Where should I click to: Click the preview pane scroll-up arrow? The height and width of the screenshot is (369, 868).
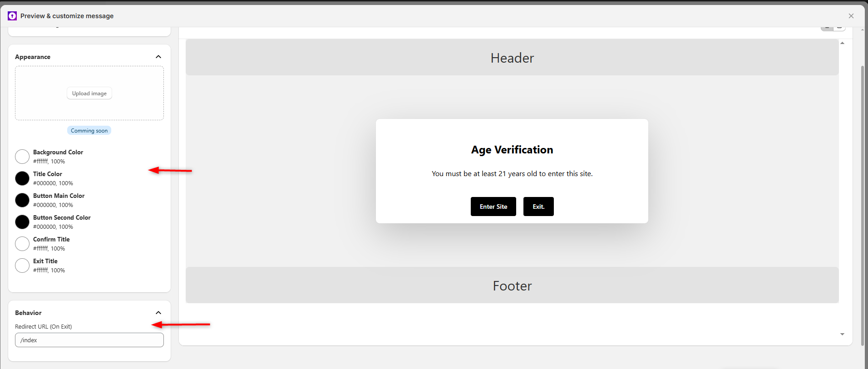(842, 43)
